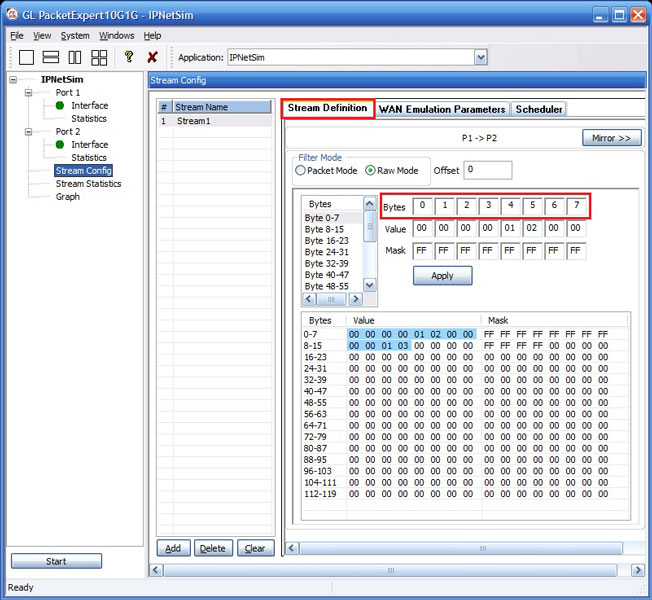Open the System menu

tap(75, 36)
